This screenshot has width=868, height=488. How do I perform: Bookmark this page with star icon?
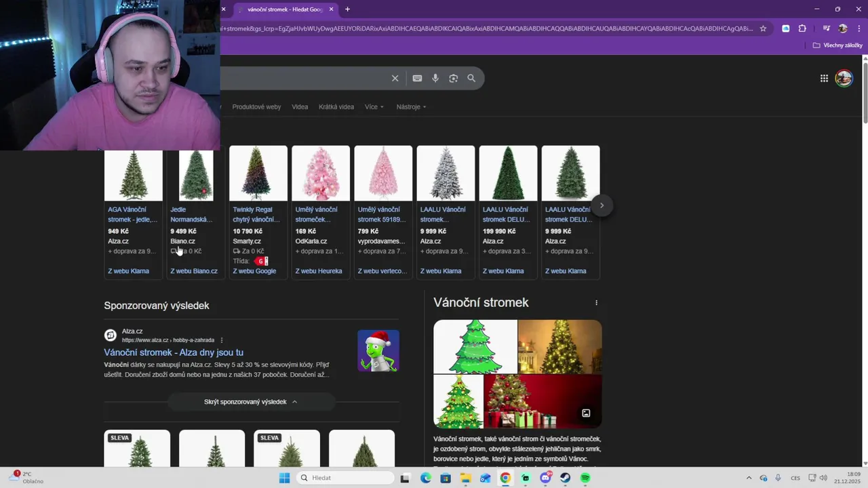click(763, 28)
